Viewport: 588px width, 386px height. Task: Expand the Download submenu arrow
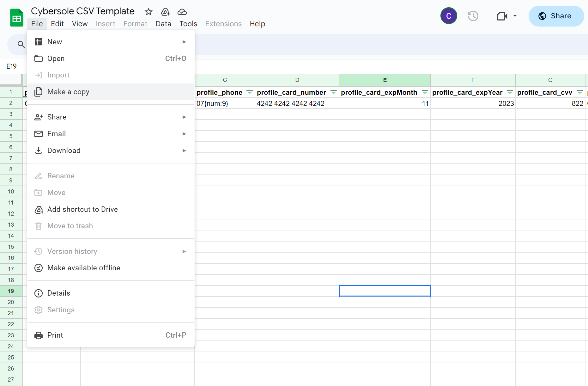click(x=184, y=150)
